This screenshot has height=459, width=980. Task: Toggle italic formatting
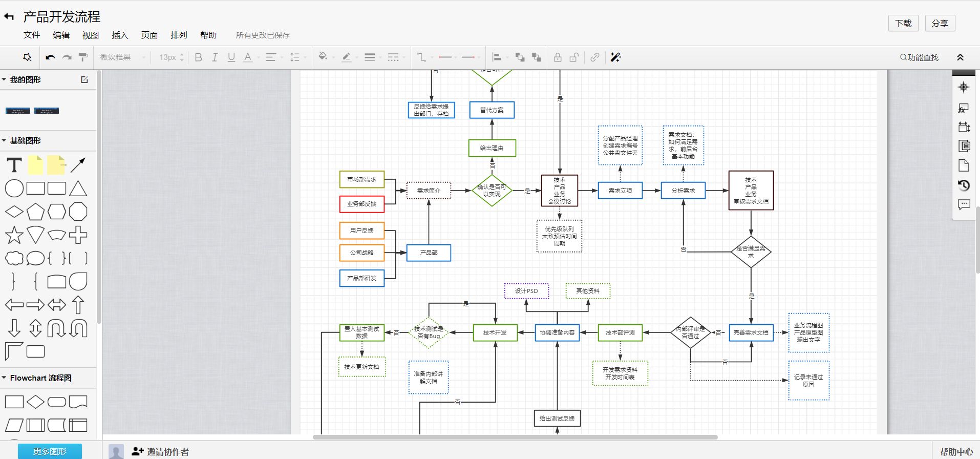coord(215,57)
